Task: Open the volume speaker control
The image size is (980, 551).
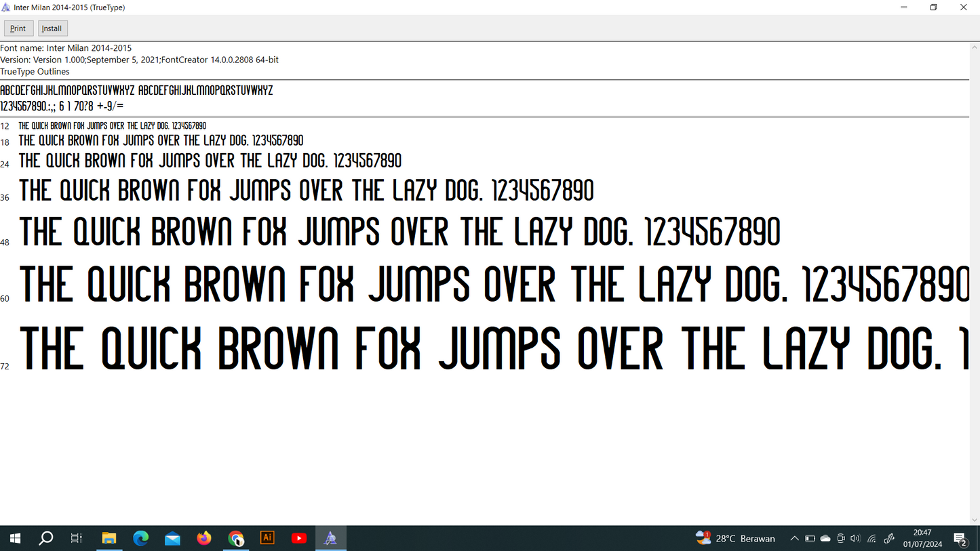Action: coord(855,538)
